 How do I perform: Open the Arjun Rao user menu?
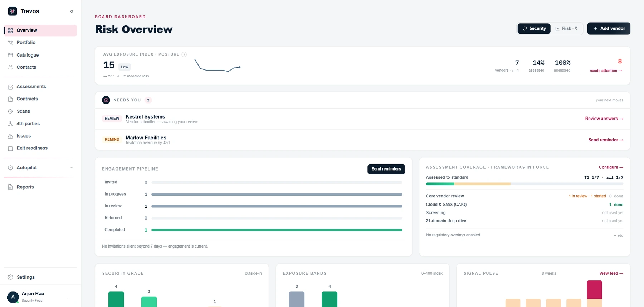pyautogui.click(x=40, y=297)
